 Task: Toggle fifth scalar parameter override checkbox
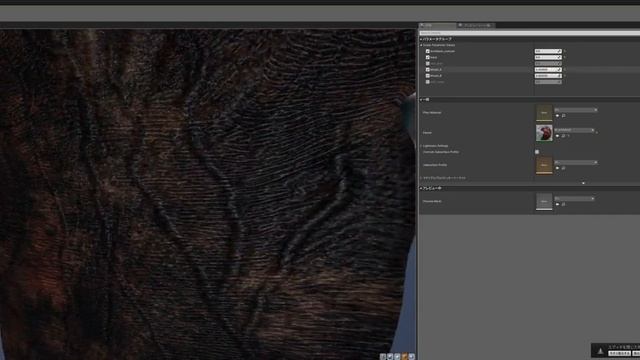coord(428,76)
